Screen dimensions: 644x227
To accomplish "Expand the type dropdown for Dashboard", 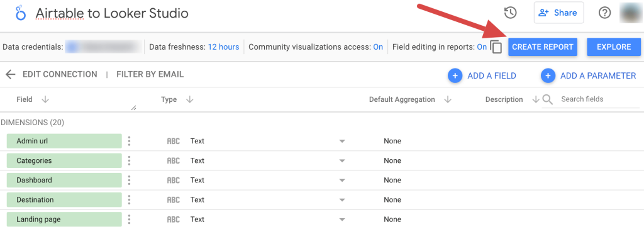I will pos(341,180).
